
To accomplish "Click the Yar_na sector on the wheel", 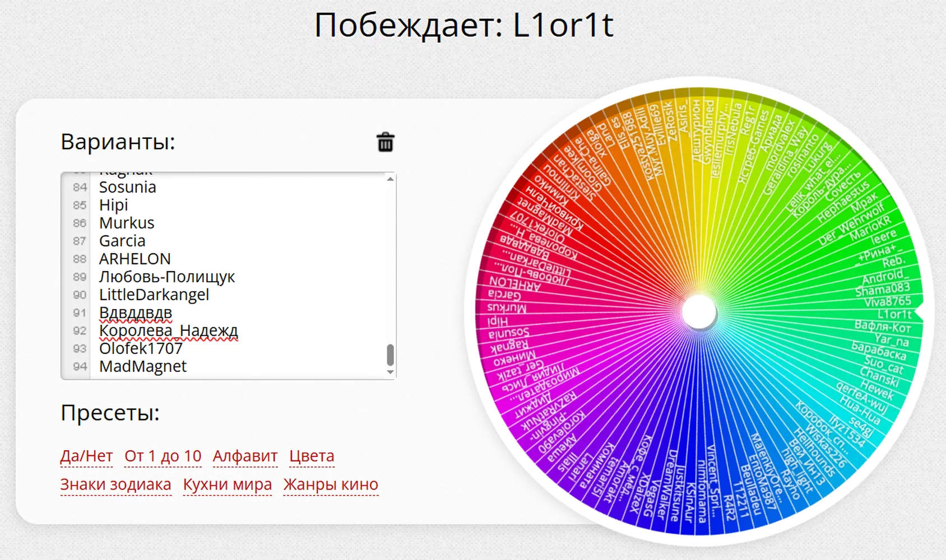I will click(891, 339).
